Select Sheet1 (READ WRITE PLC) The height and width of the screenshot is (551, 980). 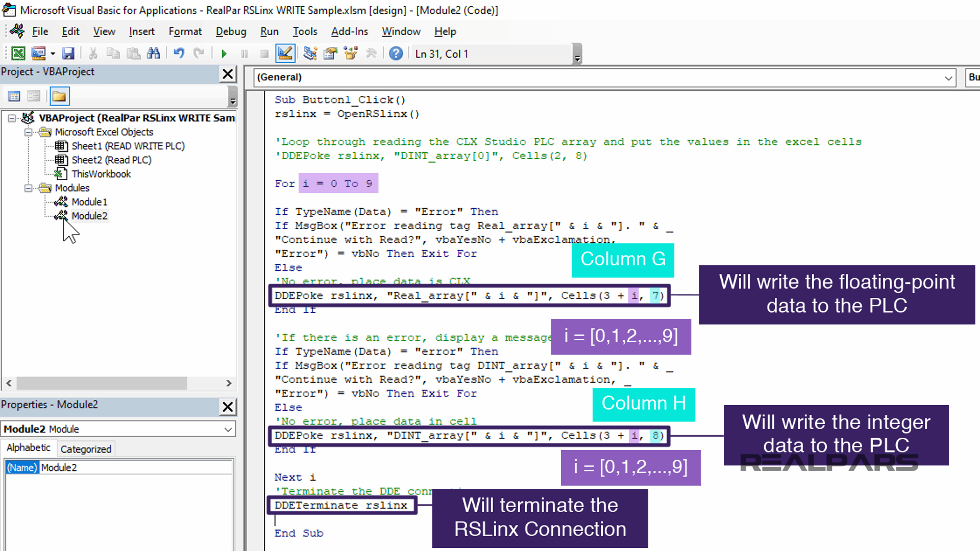128,146
